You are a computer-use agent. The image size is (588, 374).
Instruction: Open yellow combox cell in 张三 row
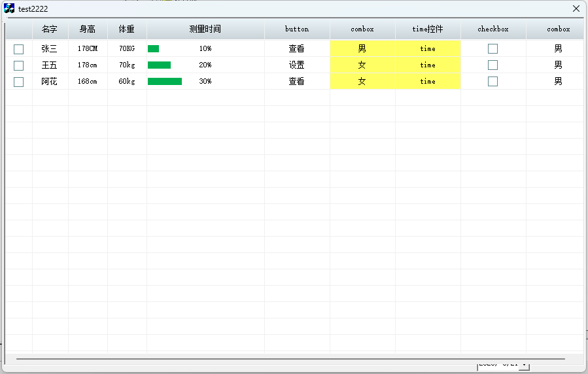(x=362, y=48)
